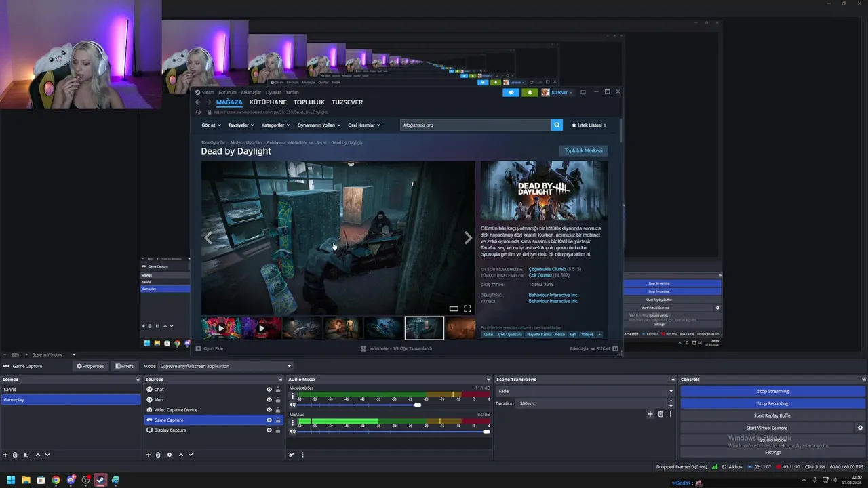Open File Explorer from the taskbar

pos(26,480)
